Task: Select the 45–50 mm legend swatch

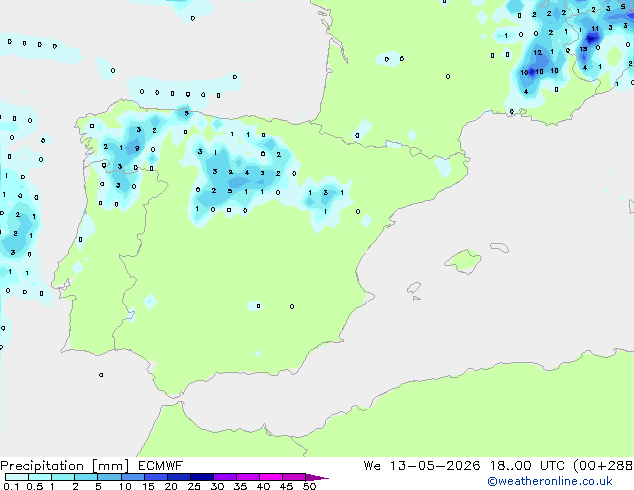Action: pos(294,477)
